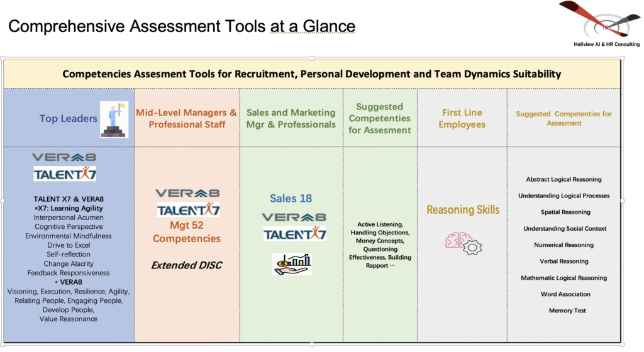Click the TalentX7 logo under Top Leaders
This screenshot has width=644, height=352.
pos(65,173)
